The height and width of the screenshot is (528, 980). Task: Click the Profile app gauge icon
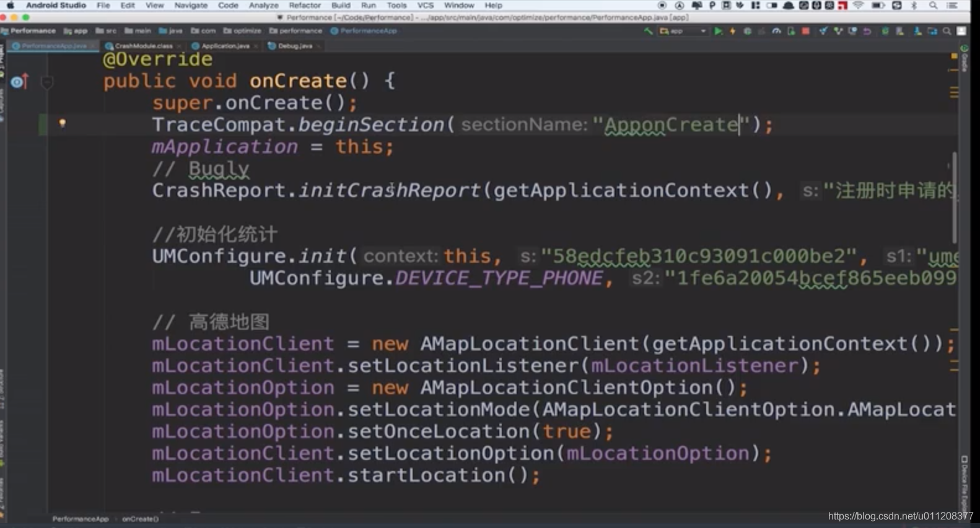coord(776,30)
